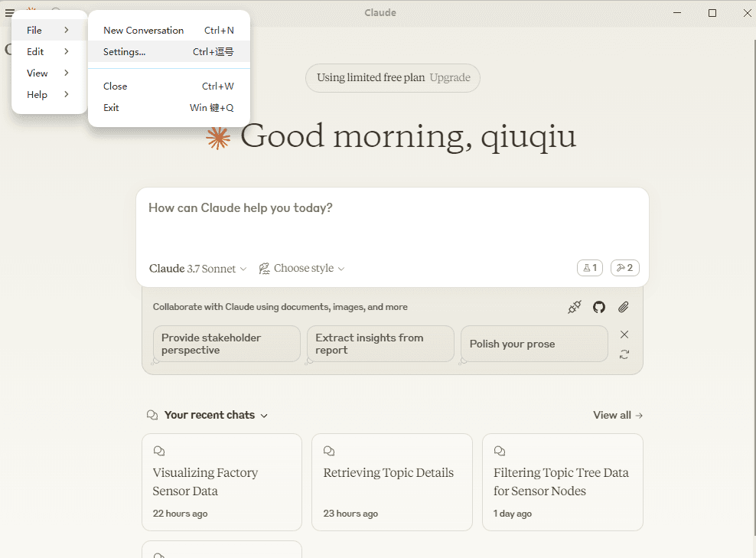Click '23 hours ago' timestamp text
756x558 pixels.
350,514
